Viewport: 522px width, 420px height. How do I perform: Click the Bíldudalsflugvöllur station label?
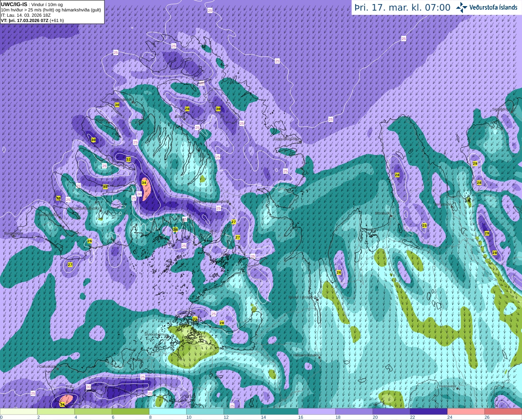[85, 208]
